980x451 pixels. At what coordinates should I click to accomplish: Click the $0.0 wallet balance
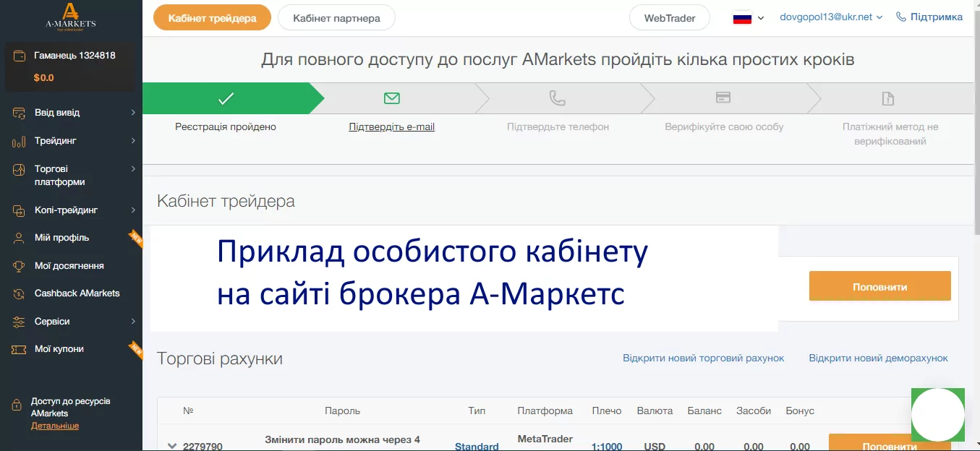[44, 77]
